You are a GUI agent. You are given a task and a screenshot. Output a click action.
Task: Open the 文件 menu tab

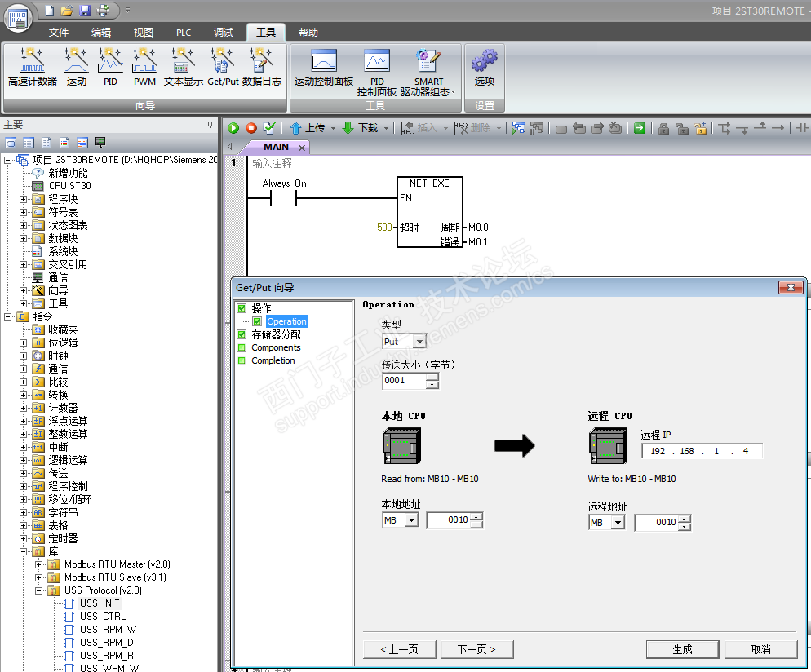pyautogui.click(x=59, y=33)
